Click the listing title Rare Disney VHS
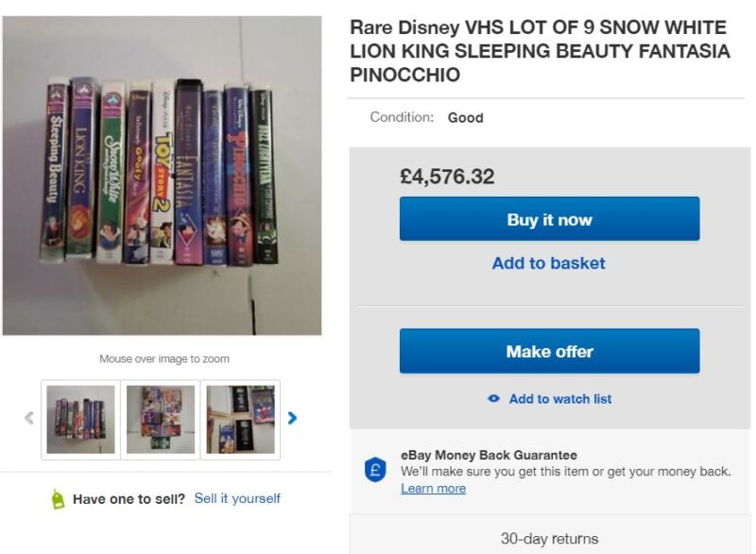 point(540,51)
